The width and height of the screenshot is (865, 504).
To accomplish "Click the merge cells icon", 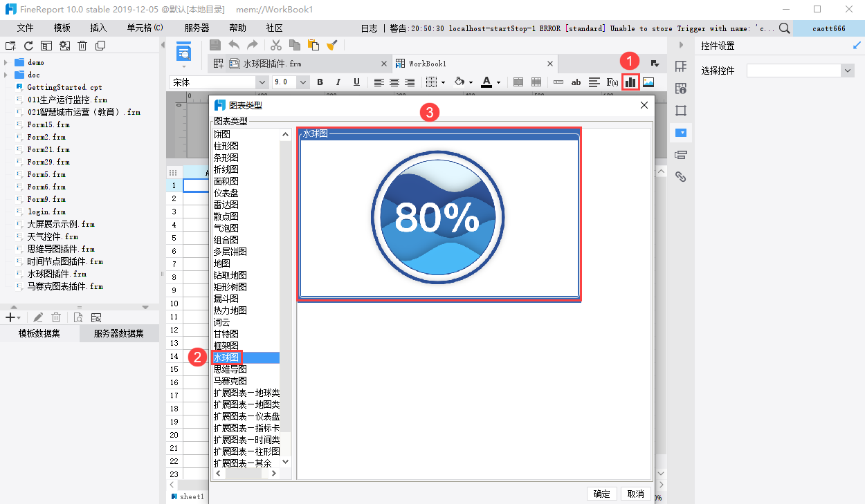I will pyautogui.click(x=518, y=82).
